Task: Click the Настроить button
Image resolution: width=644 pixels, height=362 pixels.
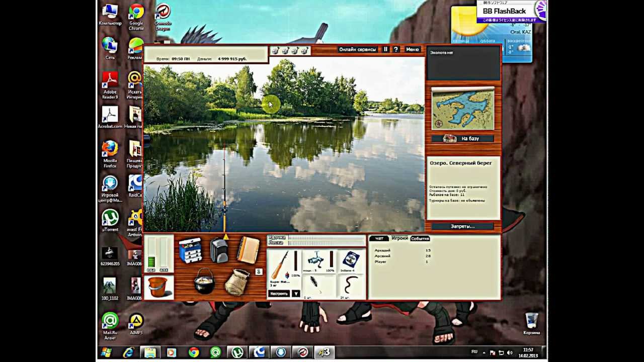Action: click(279, 294)
